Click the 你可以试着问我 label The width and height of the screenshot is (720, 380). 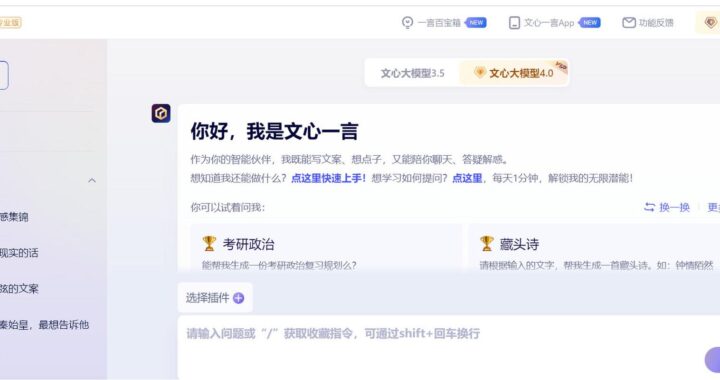pos(228,207)
